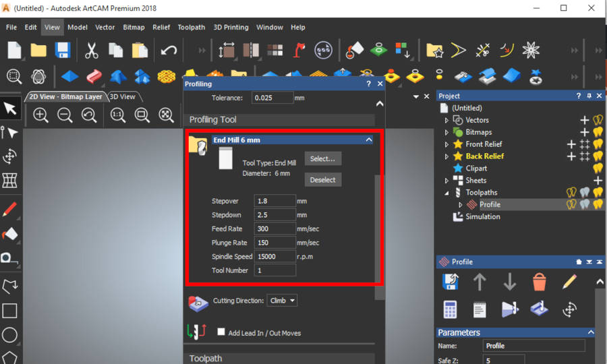Open the 3D Printing menu

point(231,27)
